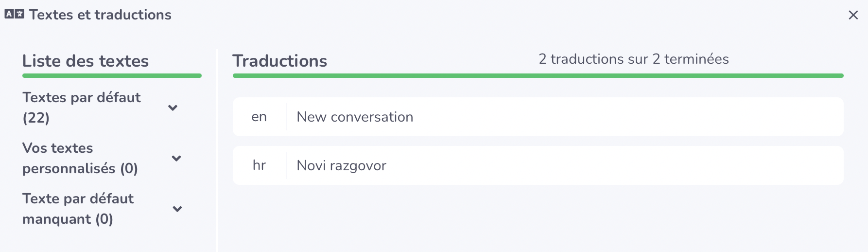
Task: Click the "2 traductions sur 2 terminées" status text
Action: pyautogui.click(x=633, y=59)
